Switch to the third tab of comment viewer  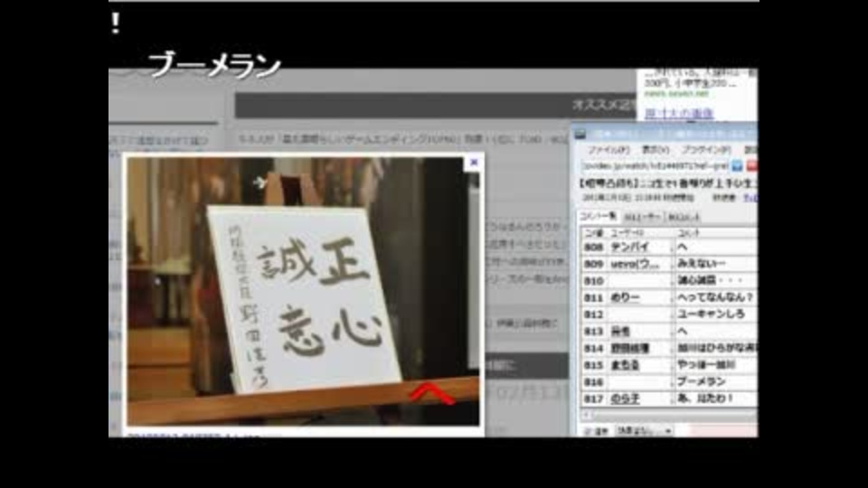[684, 217]
